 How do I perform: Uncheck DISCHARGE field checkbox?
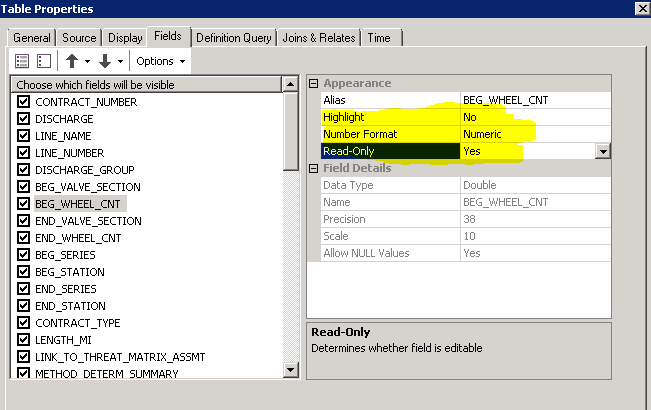tap(24, 119)
